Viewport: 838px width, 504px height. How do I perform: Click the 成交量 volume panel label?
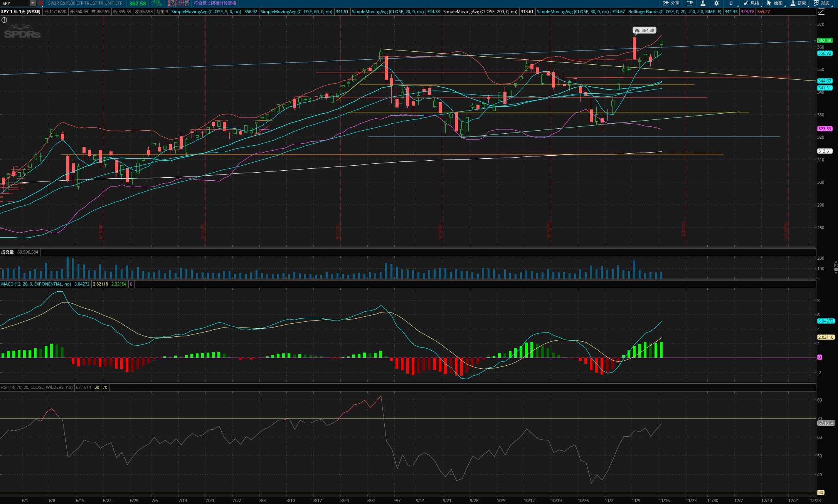tap(7, 252)
